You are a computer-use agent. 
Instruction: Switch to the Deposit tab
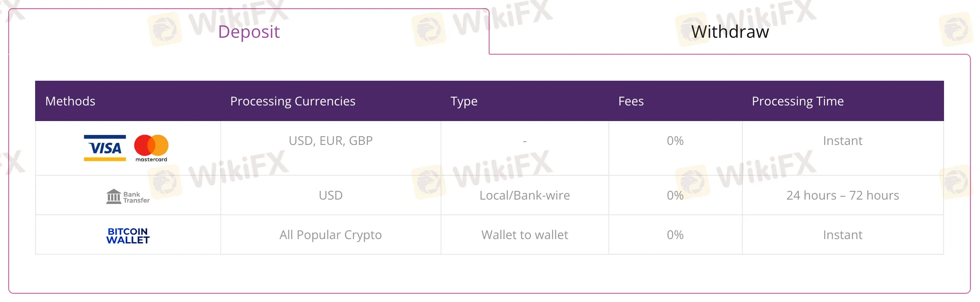(x=249, y=32)
